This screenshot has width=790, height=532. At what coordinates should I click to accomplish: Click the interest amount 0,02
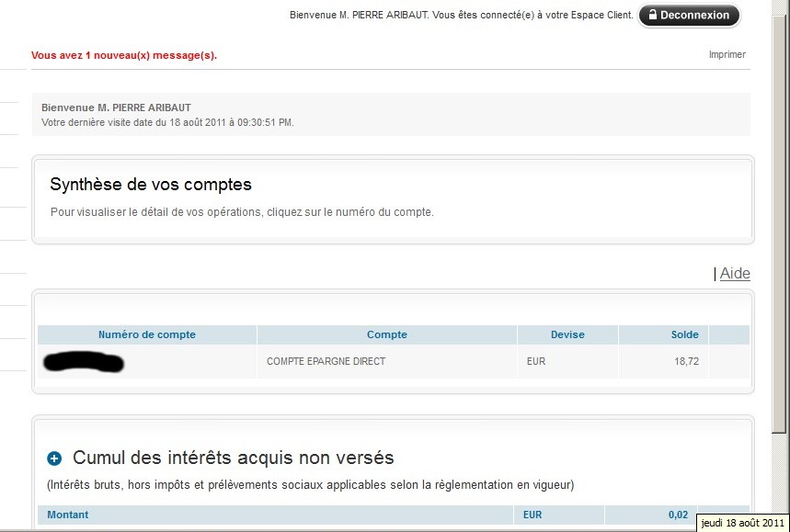pos(678,515)
